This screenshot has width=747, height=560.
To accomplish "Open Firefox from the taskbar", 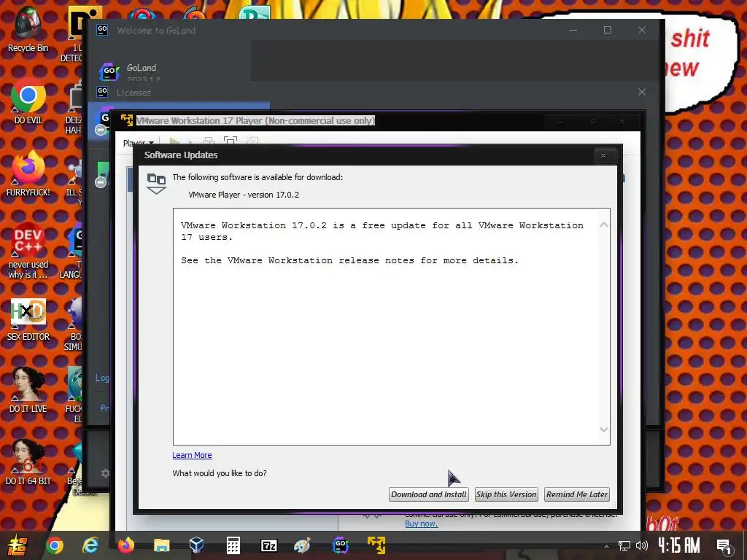I will pos(126,545).
